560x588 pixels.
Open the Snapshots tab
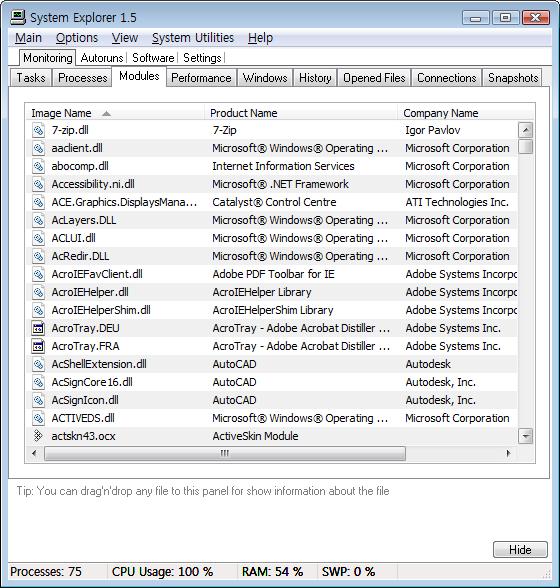(513, 78)
